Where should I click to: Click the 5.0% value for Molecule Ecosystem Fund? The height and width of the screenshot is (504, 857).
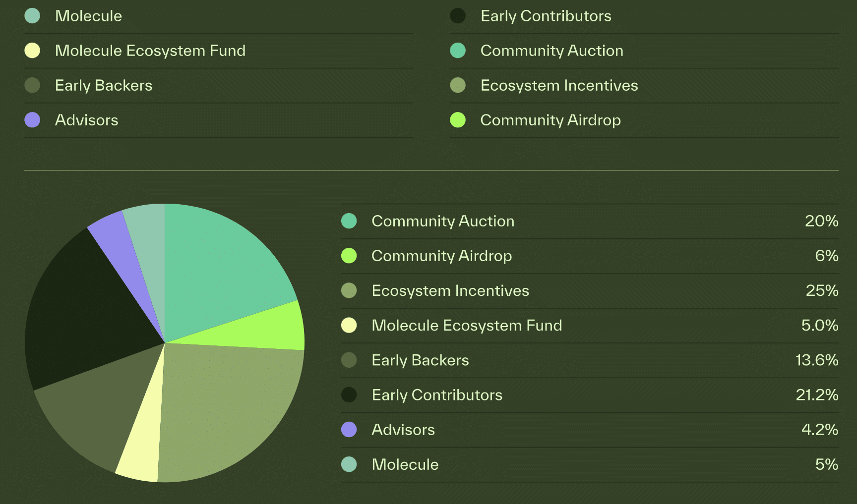[820, 325]
